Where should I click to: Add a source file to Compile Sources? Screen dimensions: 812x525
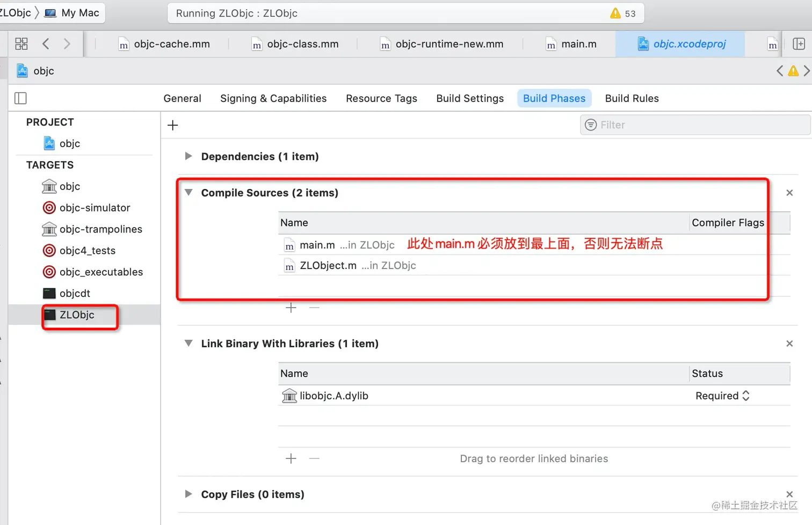tap(291, 308)
